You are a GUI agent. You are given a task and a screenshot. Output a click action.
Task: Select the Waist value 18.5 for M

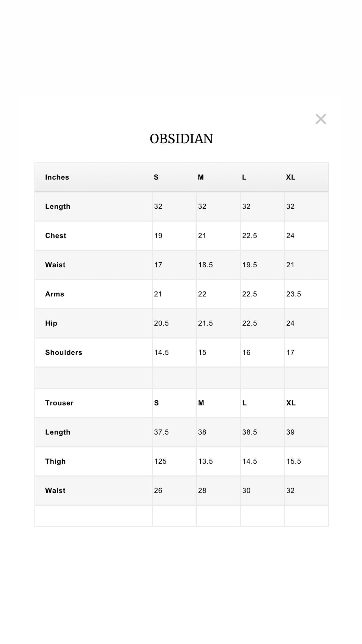point(205,265)
